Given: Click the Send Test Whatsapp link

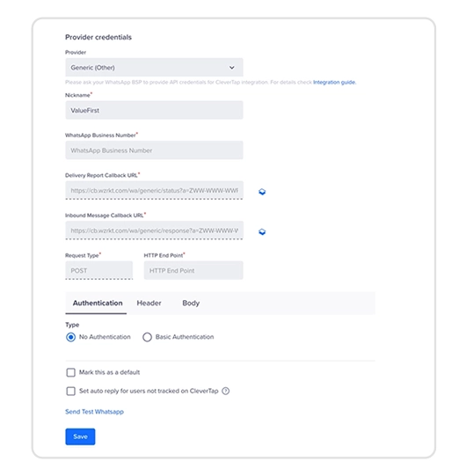Looking at the screenshot, I should click(94, 412).
